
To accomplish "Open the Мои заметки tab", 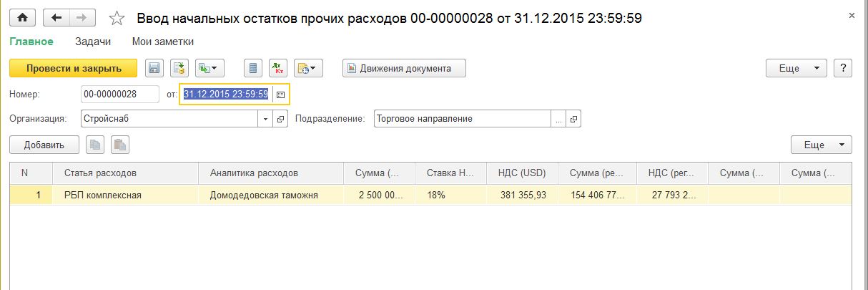I will click(x=162, y=42).
